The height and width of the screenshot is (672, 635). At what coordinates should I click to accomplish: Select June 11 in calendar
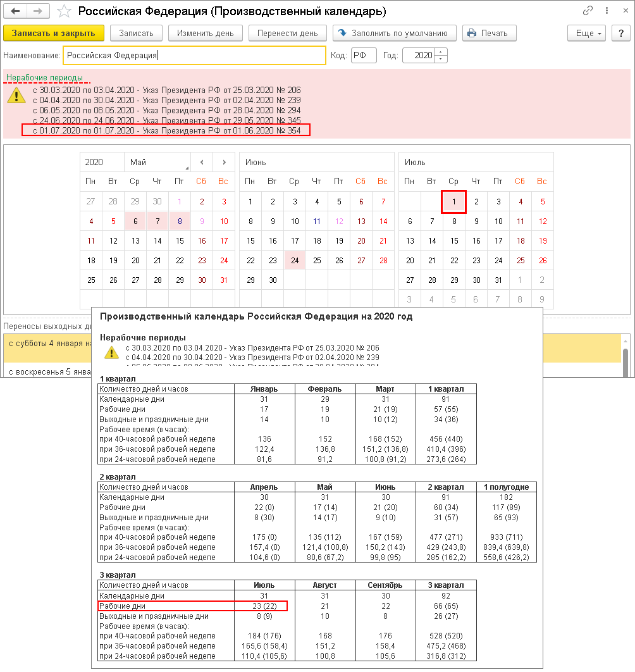pyautogui.click(x=317, y=221)
